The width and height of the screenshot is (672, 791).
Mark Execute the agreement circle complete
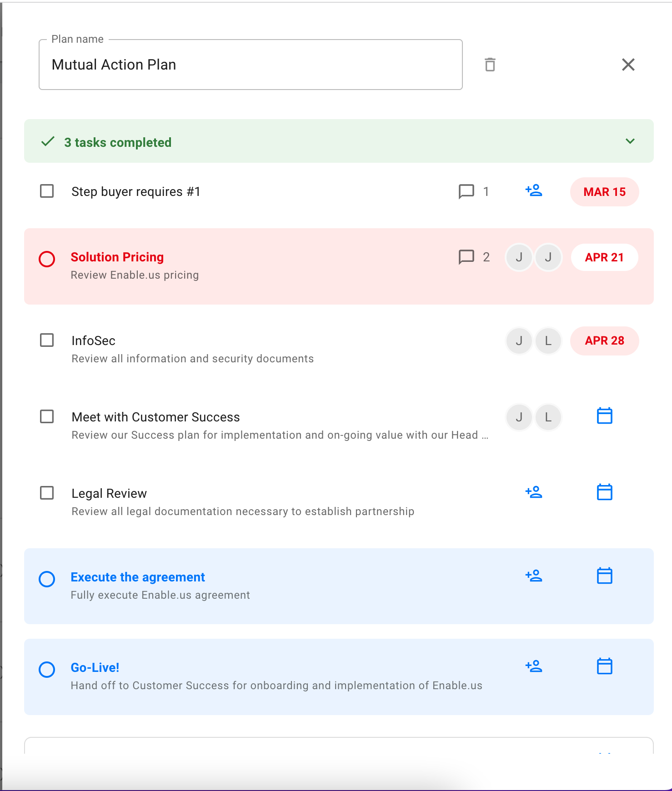[47, 579]
